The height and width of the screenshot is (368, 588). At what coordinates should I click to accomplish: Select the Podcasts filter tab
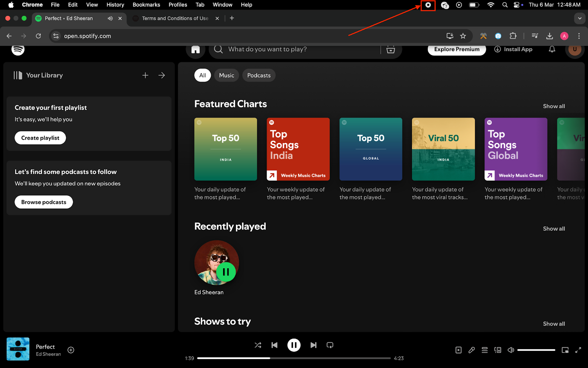tap(259, 75)
